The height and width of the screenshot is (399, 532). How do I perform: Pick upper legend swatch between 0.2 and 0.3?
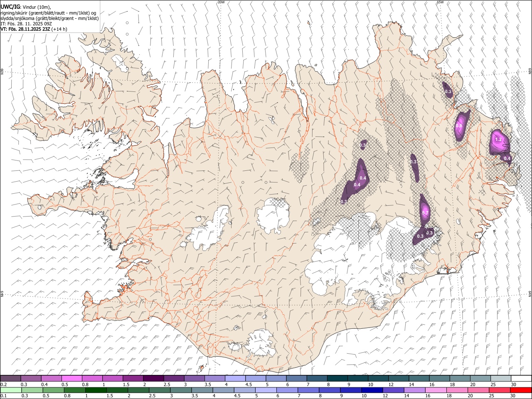(10, 378)
